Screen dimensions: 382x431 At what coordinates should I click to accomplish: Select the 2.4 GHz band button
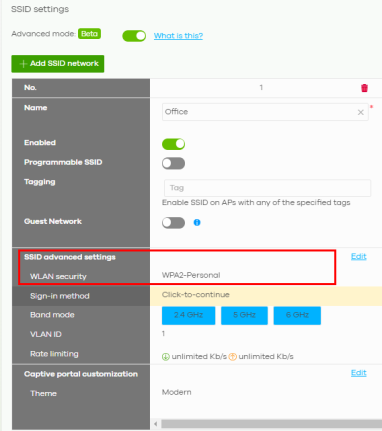pyautogui.click(x=188, y=315)
